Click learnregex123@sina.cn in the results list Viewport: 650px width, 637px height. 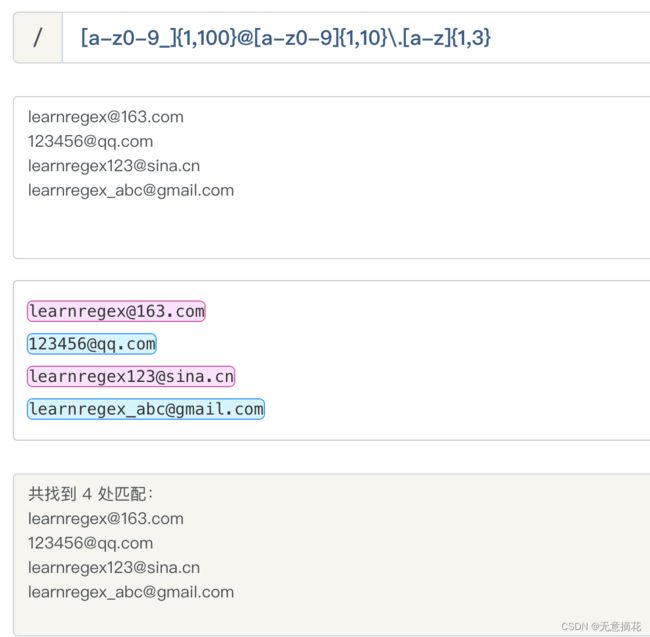click(x=114, y=568)
